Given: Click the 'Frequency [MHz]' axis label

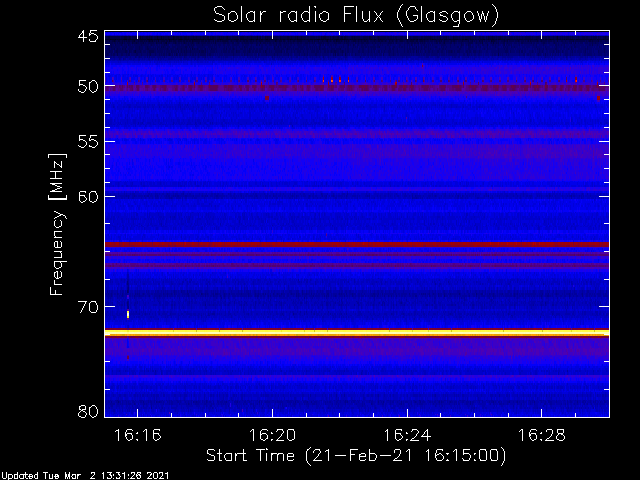Looking at the screenshot, I should (x=57, y=224).
